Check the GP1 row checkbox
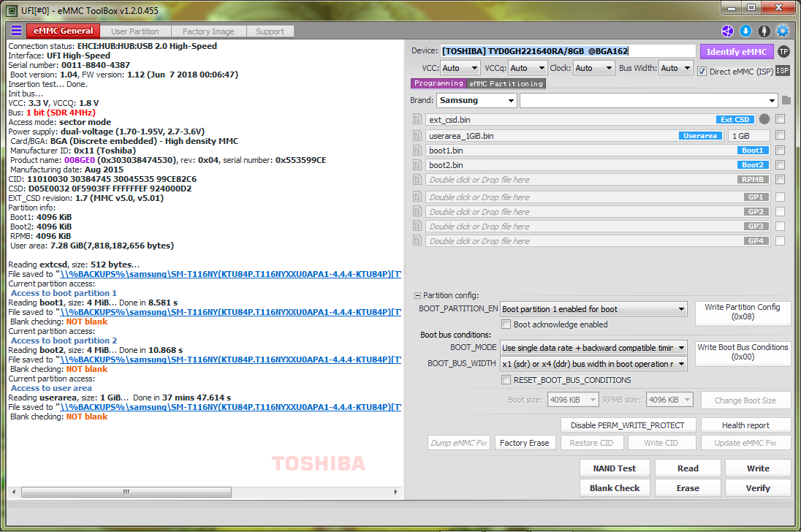 [780, 197]
